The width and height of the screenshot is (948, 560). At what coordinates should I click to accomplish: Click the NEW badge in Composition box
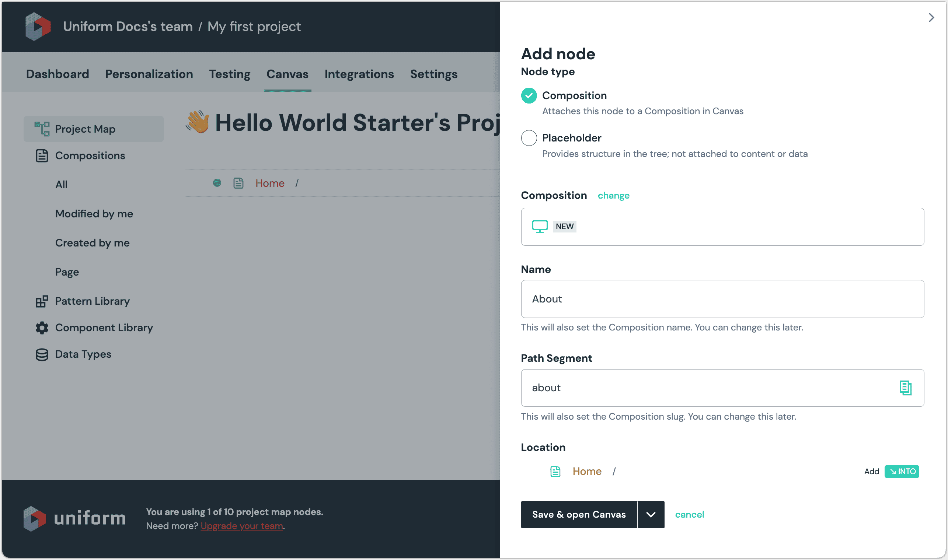(x=564, y=227)
